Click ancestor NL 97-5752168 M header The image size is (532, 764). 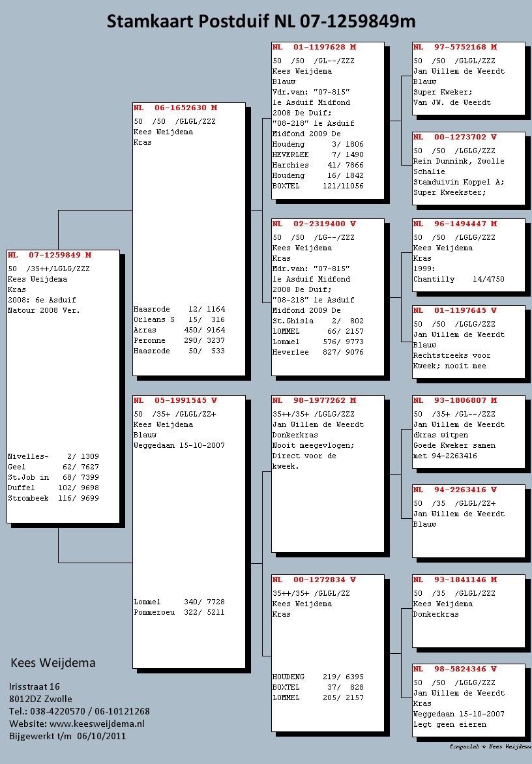click(x=456, y=47)
